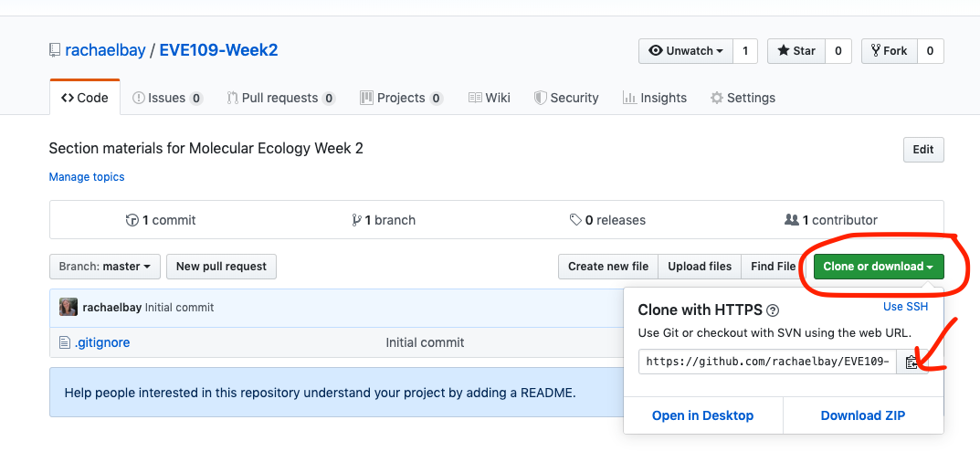
Task: Open the repository Settings tab
Action: pos(743,98)
